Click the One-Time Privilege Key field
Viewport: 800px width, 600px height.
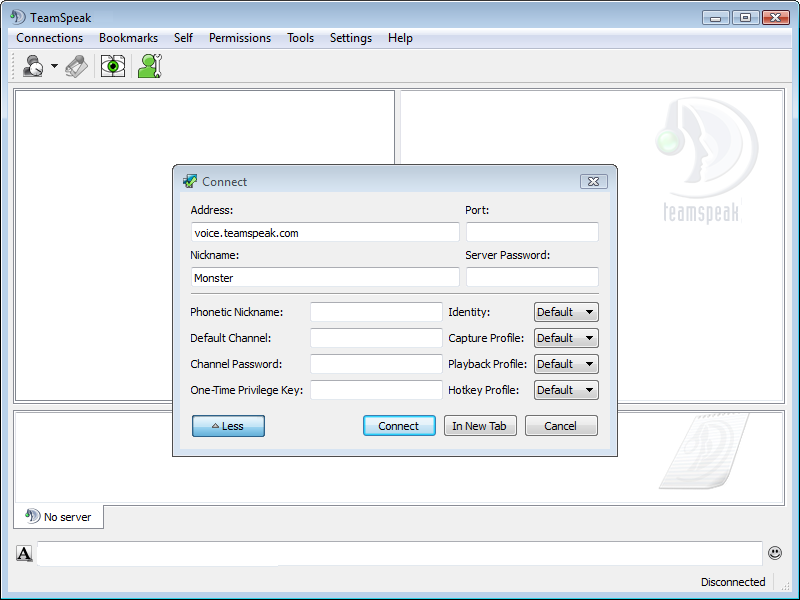click(x=376, y=390)
